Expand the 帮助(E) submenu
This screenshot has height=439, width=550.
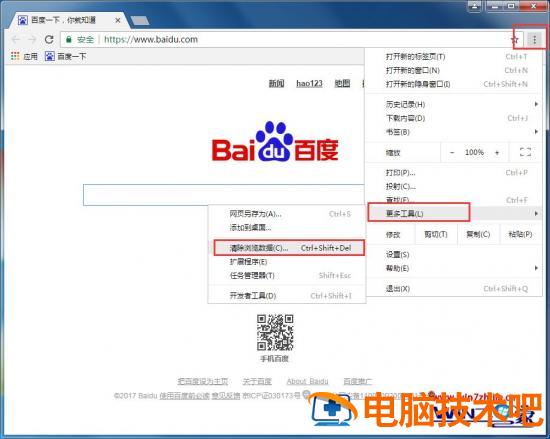click(x=453, y=268)
